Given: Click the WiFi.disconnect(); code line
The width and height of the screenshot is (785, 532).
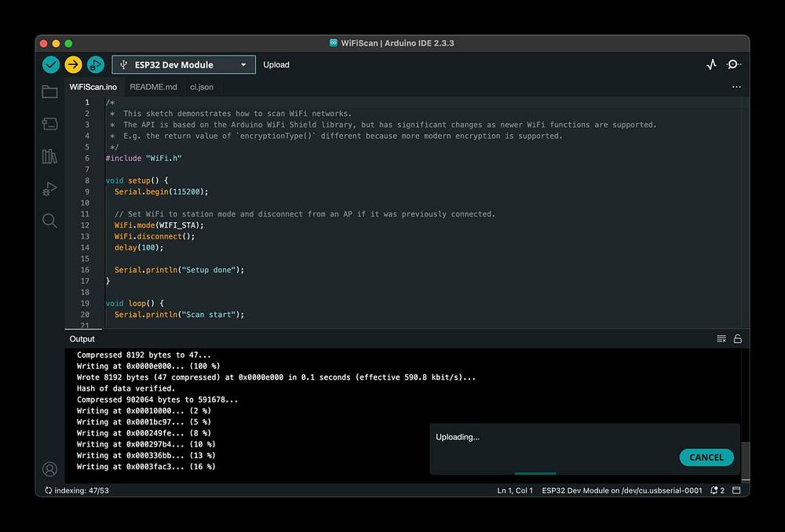Looking at the screenshot, I should pyautogui.click(x=155, y=236).
